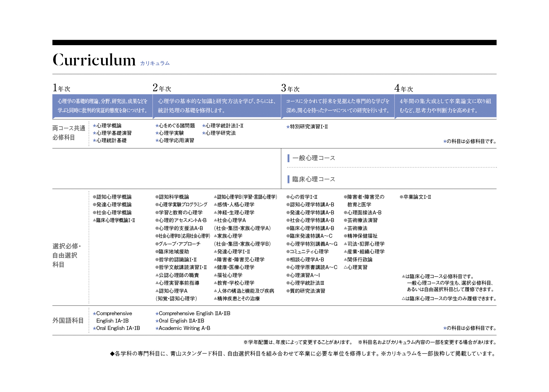Click 心理学実験プログラミング course
549x392 pixels.
pos(182,205)
